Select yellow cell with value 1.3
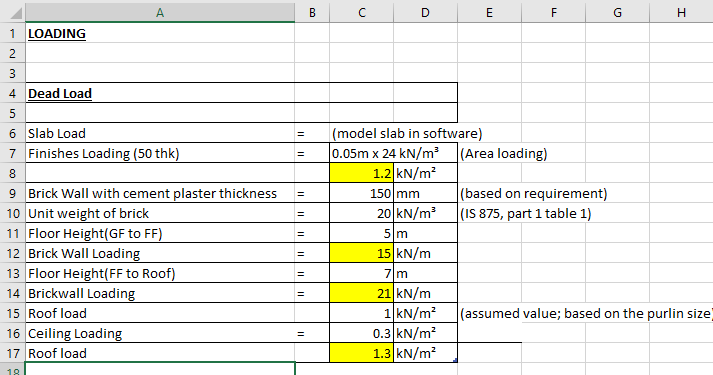Image resolution: width=713 pixels, height=375 pixels. click(x=362, y=353)
